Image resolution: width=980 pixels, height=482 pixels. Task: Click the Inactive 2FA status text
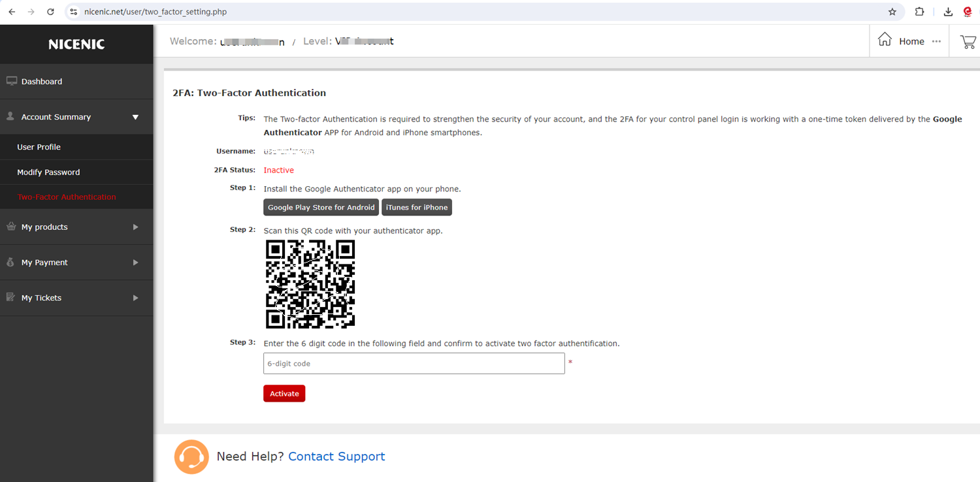tap(279, 170)
